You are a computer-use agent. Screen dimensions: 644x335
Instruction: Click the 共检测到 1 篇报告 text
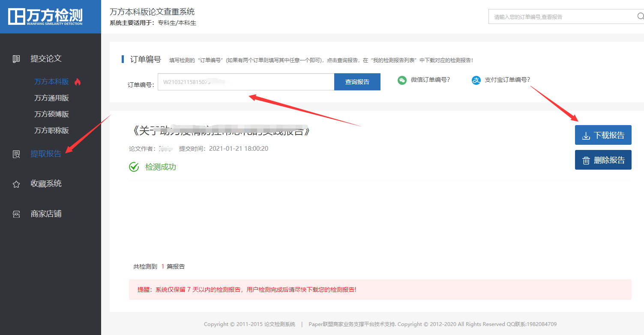(x=159, y=266)
